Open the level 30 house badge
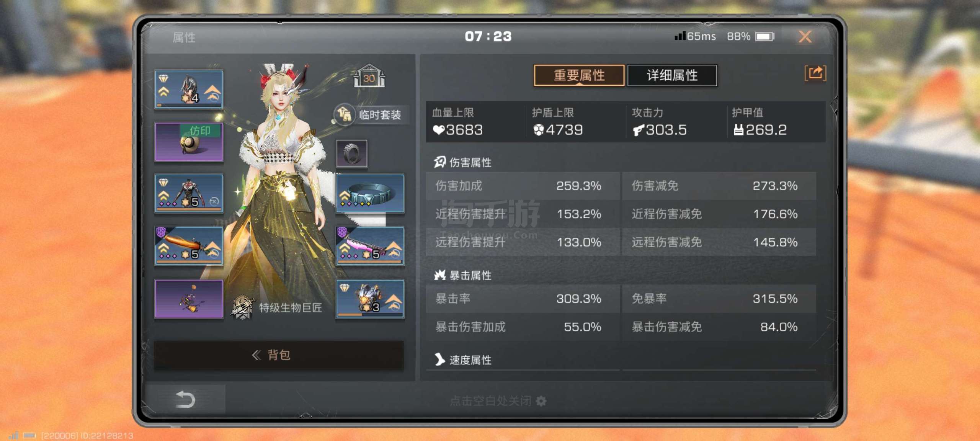 click(369, 76)
